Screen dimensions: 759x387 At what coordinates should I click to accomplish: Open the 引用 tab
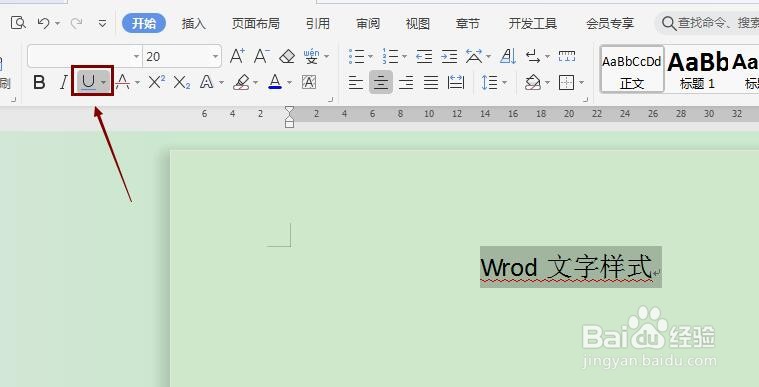tap(318, 23)
